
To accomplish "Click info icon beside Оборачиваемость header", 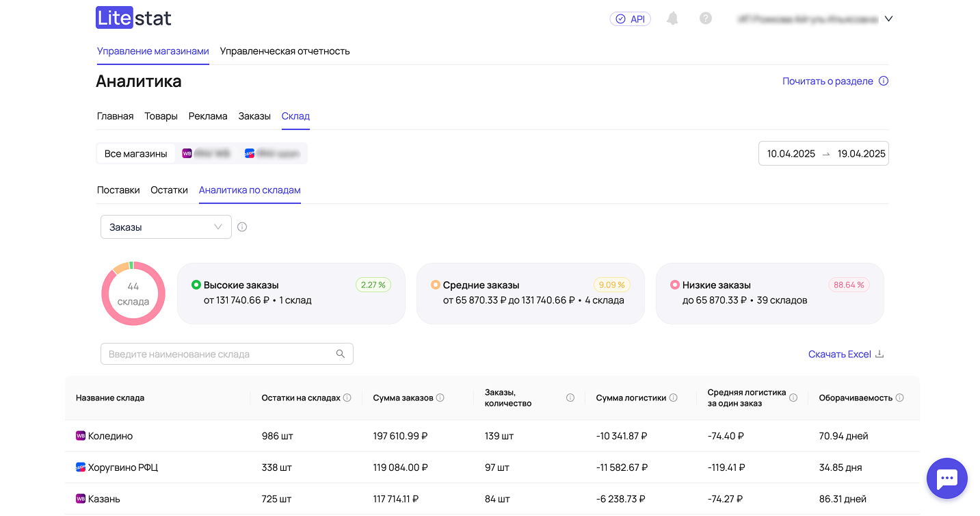I will coord(899,398).
